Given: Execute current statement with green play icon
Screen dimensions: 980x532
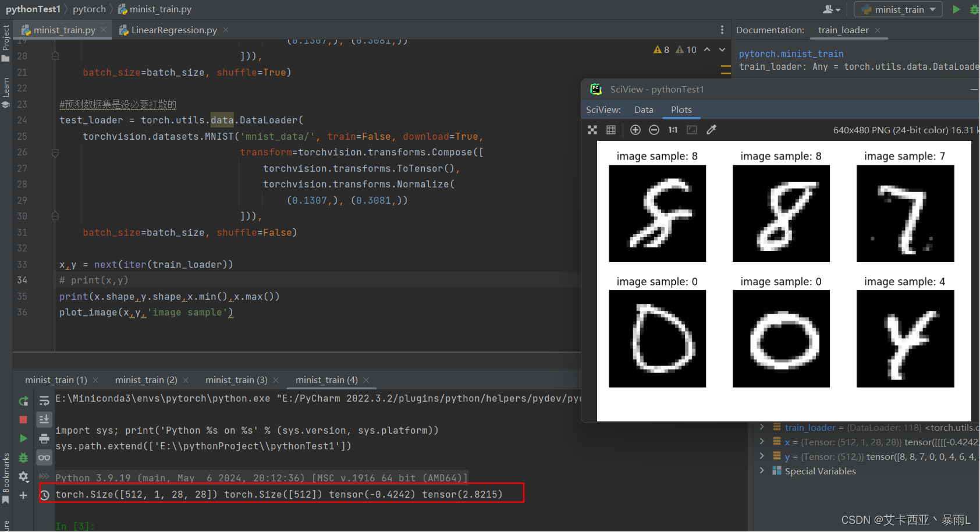Looking at the screenshot, I should point(23,438).
